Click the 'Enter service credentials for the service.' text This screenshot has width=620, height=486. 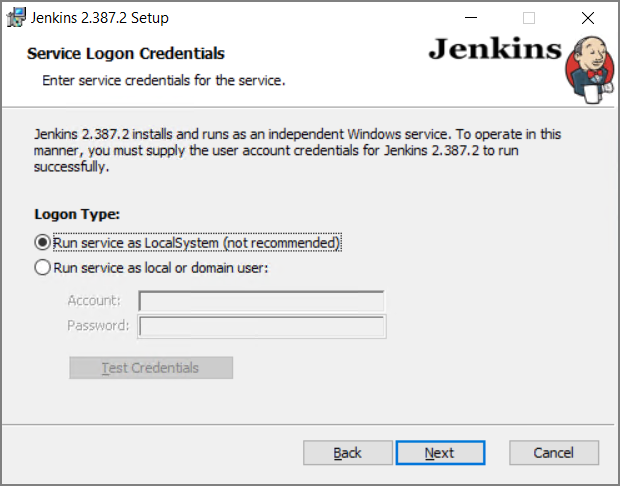coord(164,80)
